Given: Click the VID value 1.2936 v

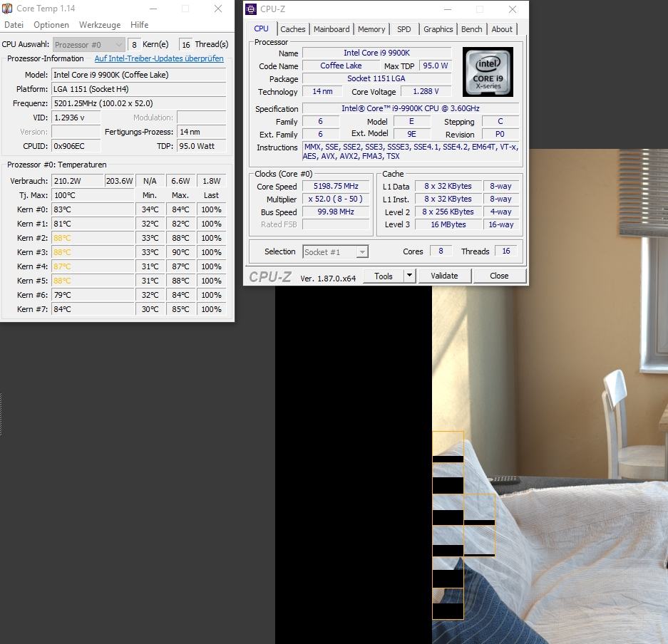Looking at the screenshot, I should tap(76, 118).
